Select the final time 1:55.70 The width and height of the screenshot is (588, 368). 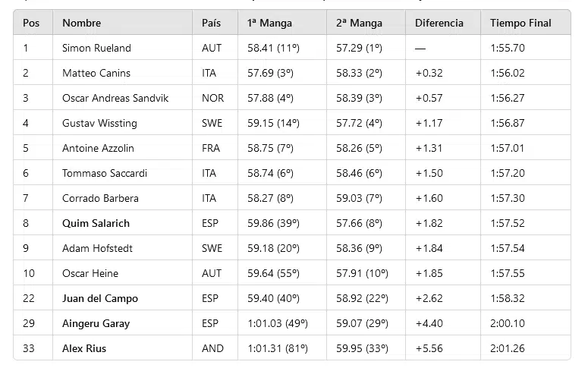[x=508, y=48]
